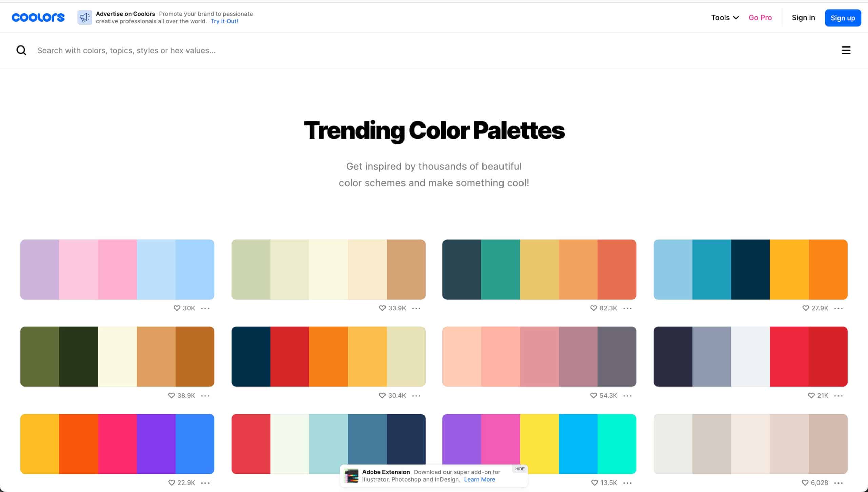Click the search magnifier icon
The width and height of the screenshot is (868, 492).
pos(21,50)
